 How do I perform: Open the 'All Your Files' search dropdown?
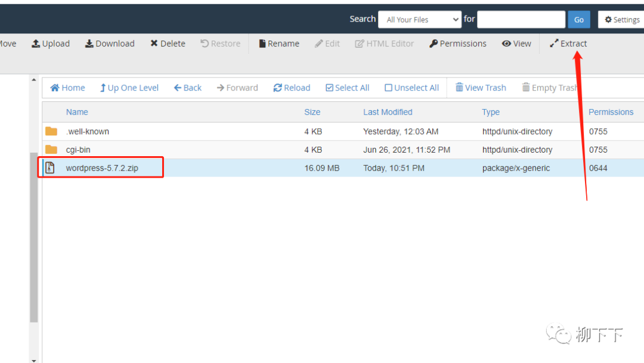point(419,20)
